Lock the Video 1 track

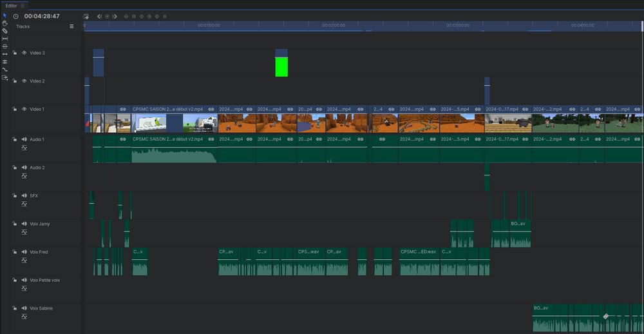coord(14,109)
